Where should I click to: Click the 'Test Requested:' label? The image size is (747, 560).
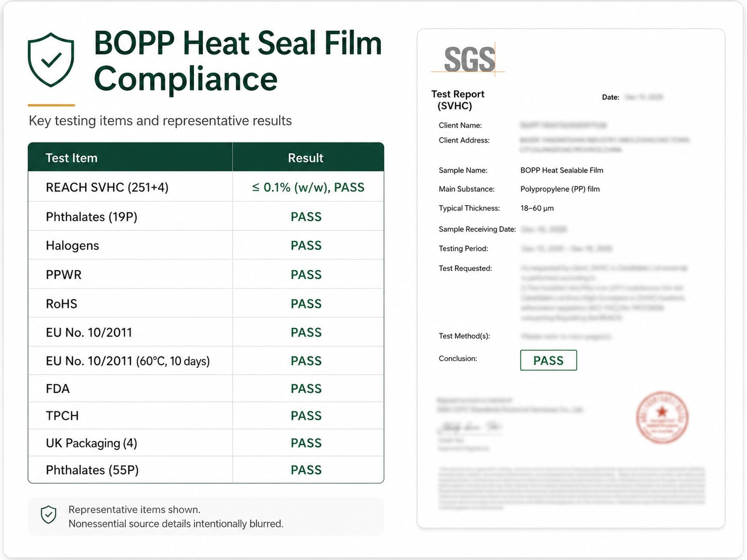point(465,269)
